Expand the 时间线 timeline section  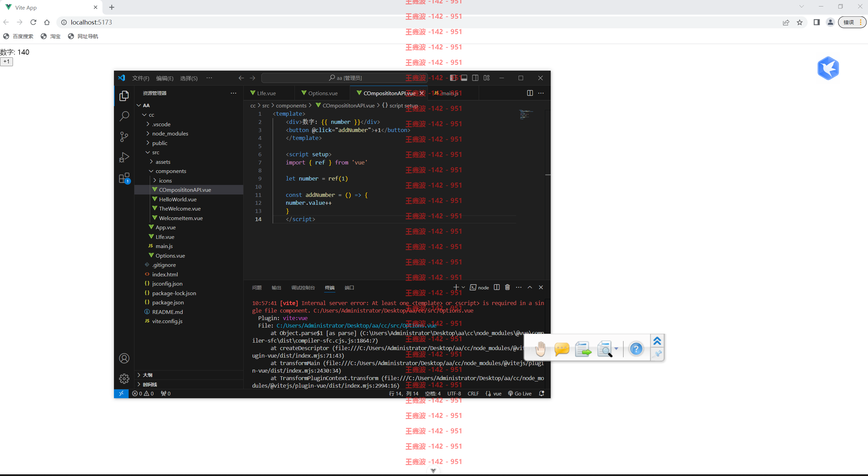click(189, 385)
